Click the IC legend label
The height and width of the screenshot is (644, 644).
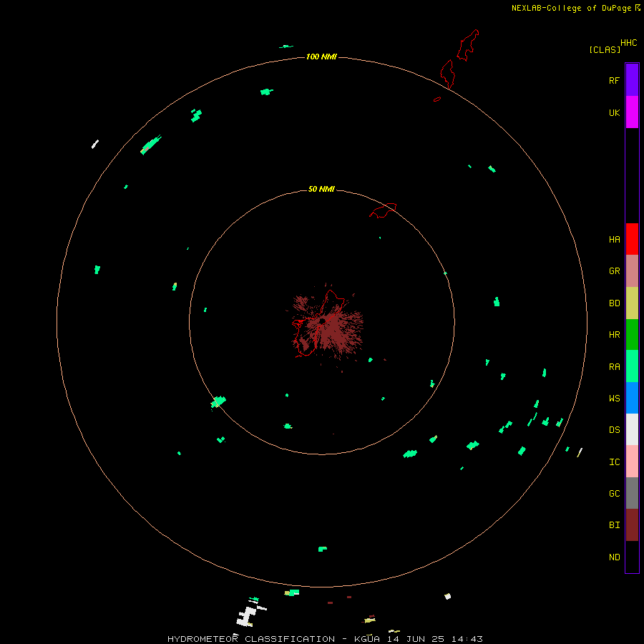[614, 462]
